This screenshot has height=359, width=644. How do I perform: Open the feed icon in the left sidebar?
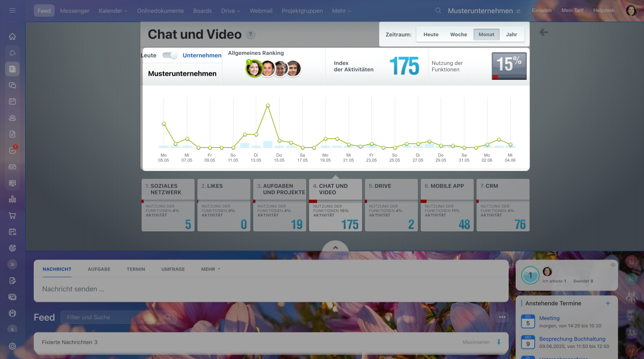tap(12, 69)
